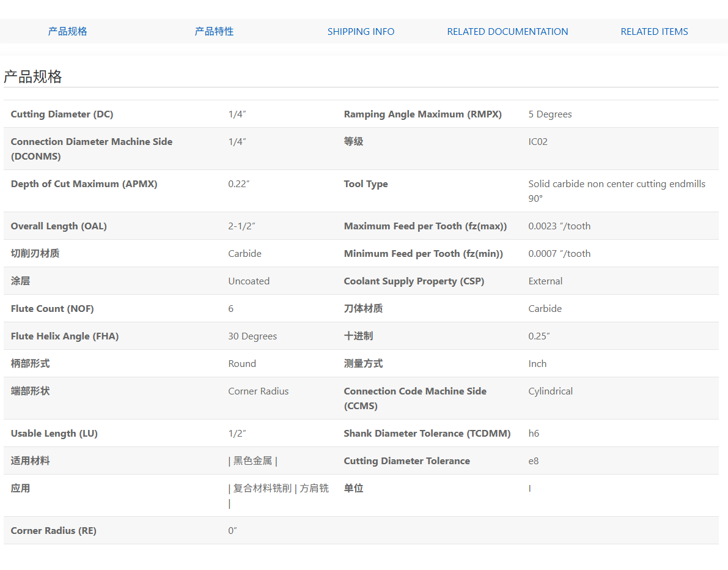Click the Usable Length (LU) label
The width and height of the screenshot is (728, 570).
pos(54,434)
